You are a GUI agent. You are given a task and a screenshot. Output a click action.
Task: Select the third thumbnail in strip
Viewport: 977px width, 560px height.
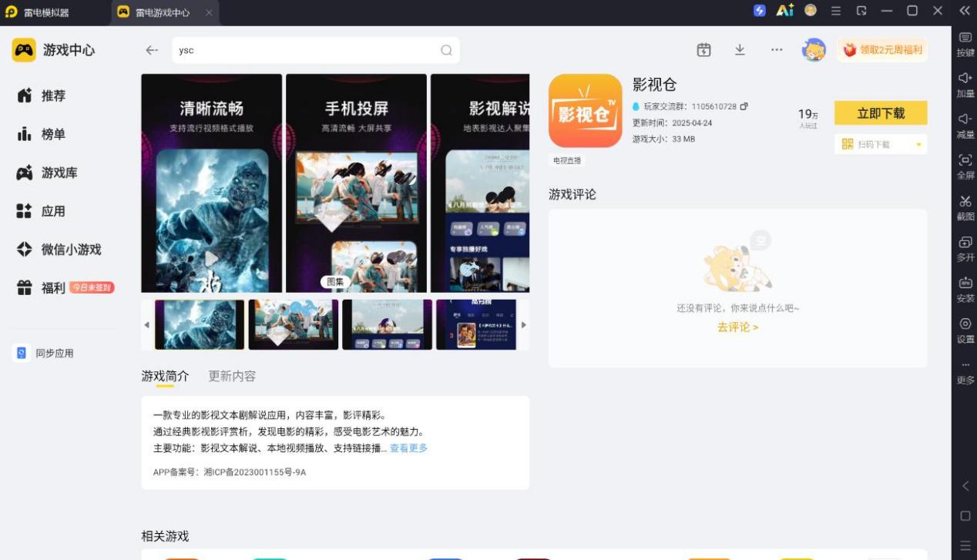click(387, 324)
